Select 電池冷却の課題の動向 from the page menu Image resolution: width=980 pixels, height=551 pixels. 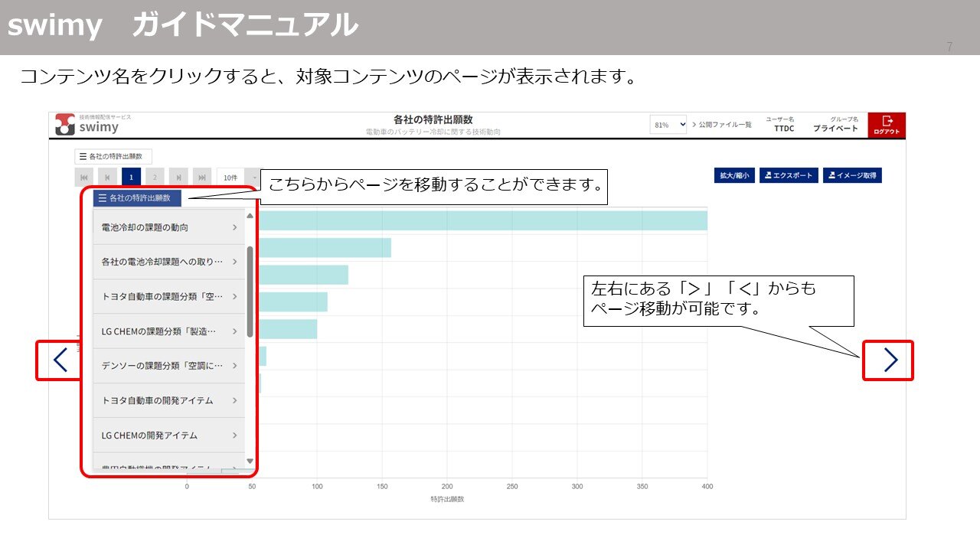[x=168, y=227]
